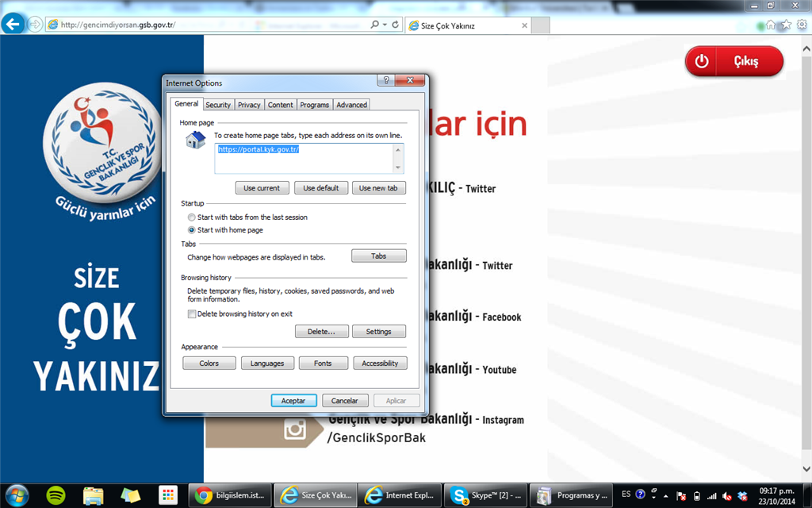The width and height of the screenshot is (812, 508).
Task: Switch to the Skype taskbar window
Action: point(486,495)
